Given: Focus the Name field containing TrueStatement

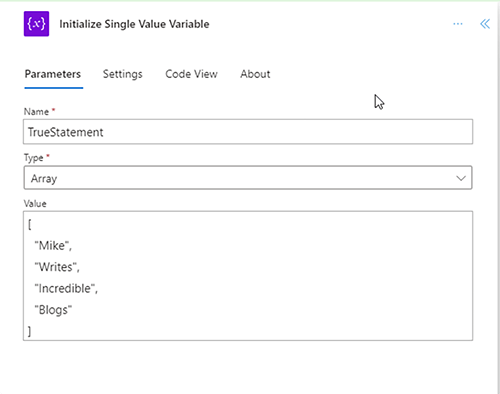Looking at the screenshot, I should pyautogui.click(x=248, y=132).
